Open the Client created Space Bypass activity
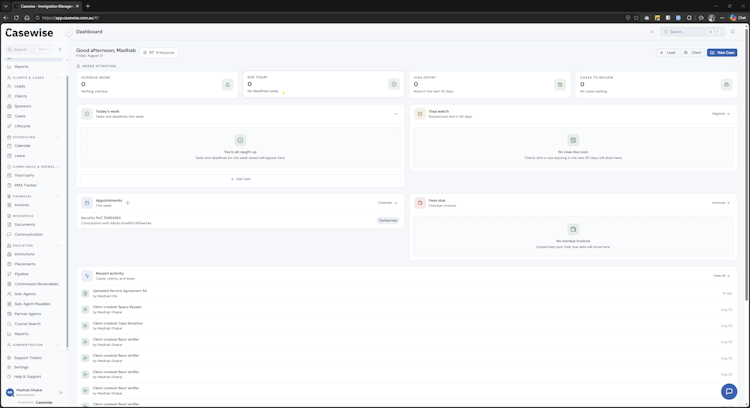Image resolution: width=750 pixels, height=408 pixels. (x=407, y=309)
